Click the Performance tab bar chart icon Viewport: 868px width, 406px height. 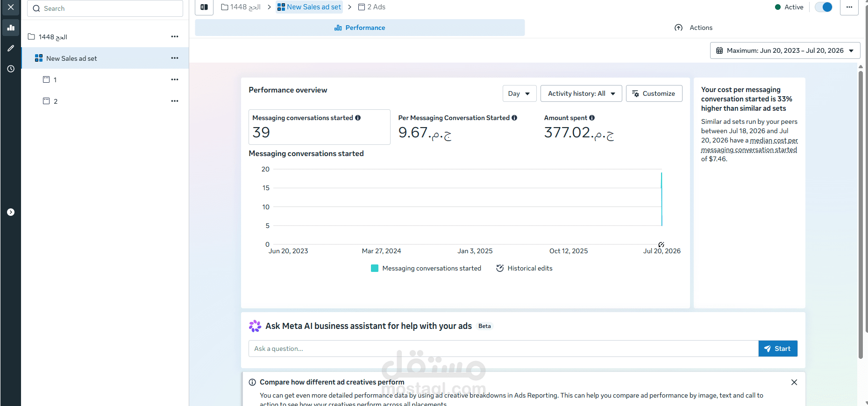pos(338,28)
